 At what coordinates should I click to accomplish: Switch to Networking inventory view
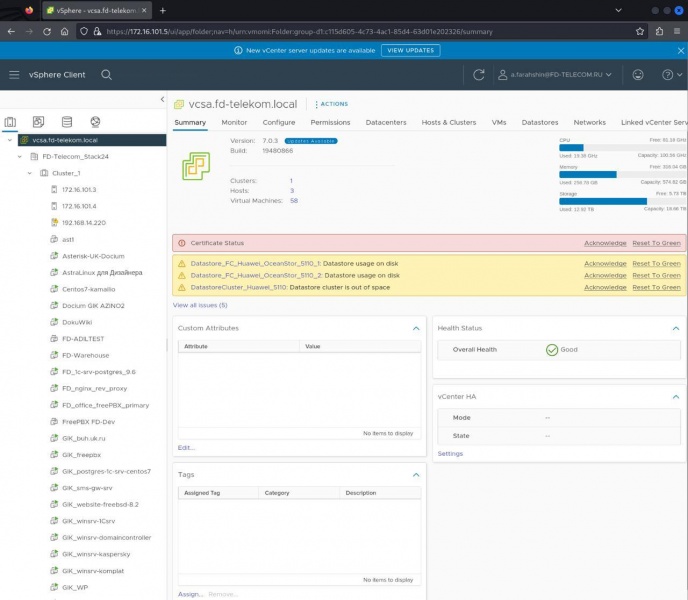(x=95, y=122)
